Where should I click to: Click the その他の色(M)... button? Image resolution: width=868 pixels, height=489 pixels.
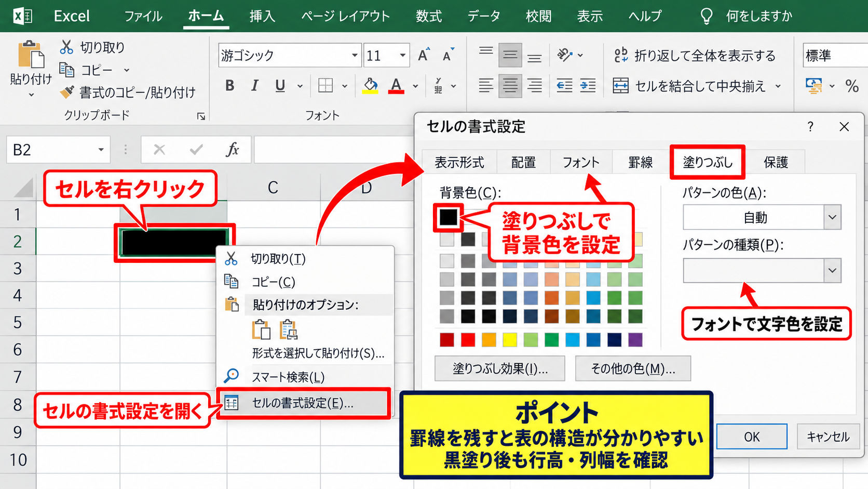tap(633, 368)
